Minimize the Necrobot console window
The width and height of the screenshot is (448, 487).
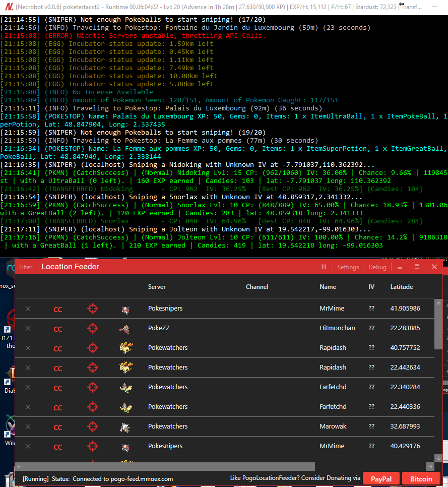pos(435,7)
